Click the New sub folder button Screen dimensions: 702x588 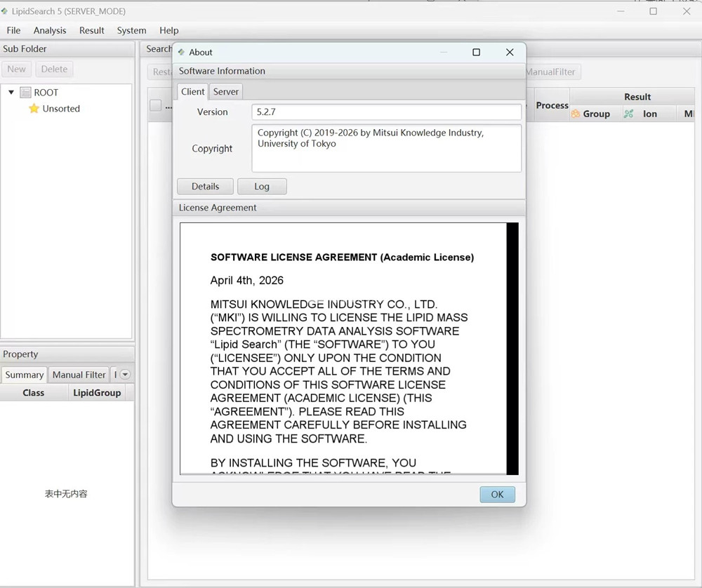pyautogui.click(x=17, y=69)
